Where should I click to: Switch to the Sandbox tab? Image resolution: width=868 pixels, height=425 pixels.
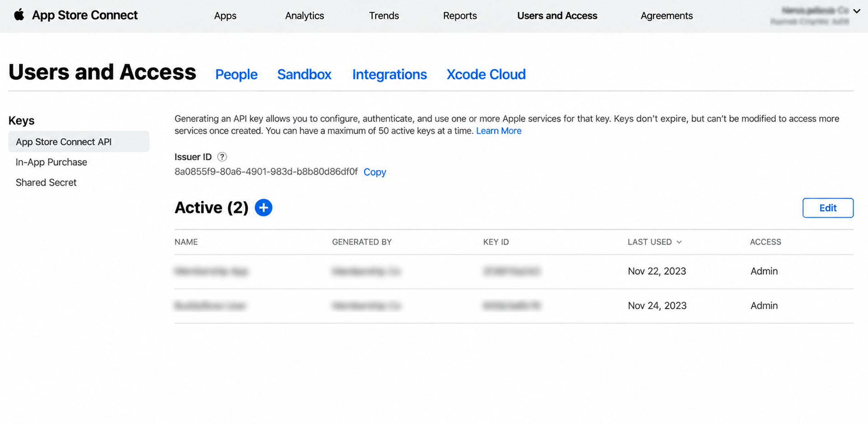(x=304, y=74)
